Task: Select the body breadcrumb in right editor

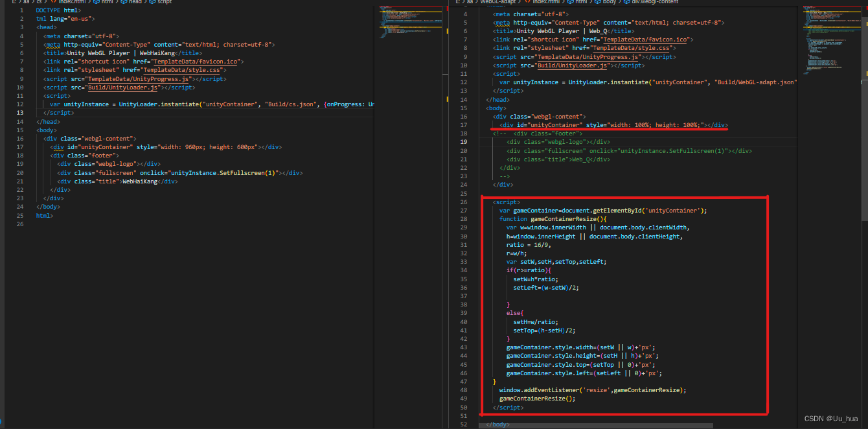Action: 610,2
